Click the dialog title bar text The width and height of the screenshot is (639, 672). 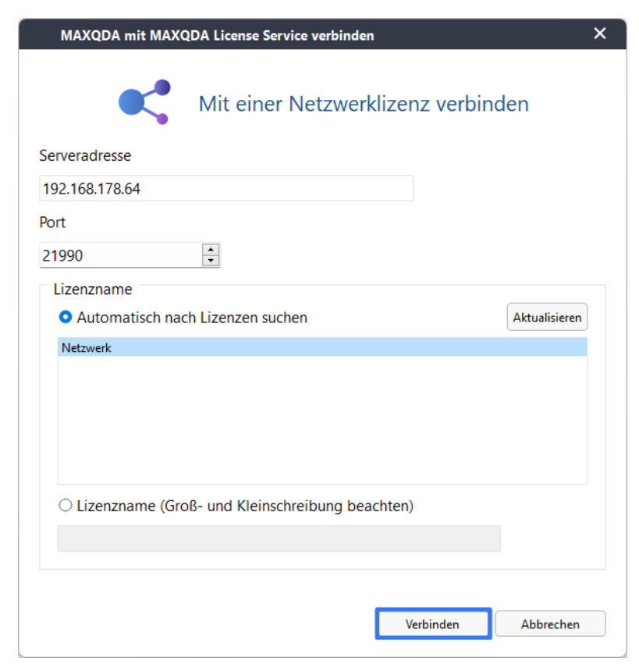click(x=217, y=36)
